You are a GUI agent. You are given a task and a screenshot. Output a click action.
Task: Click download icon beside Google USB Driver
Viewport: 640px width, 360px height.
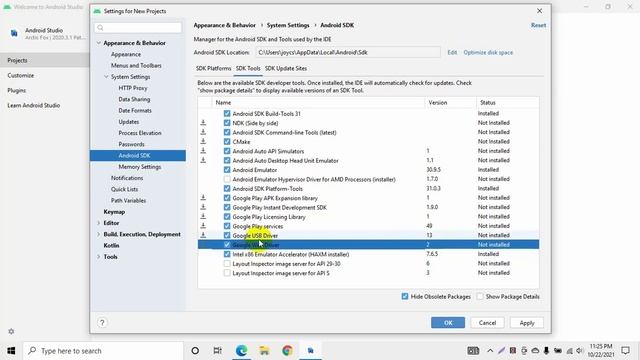(203, 236)
